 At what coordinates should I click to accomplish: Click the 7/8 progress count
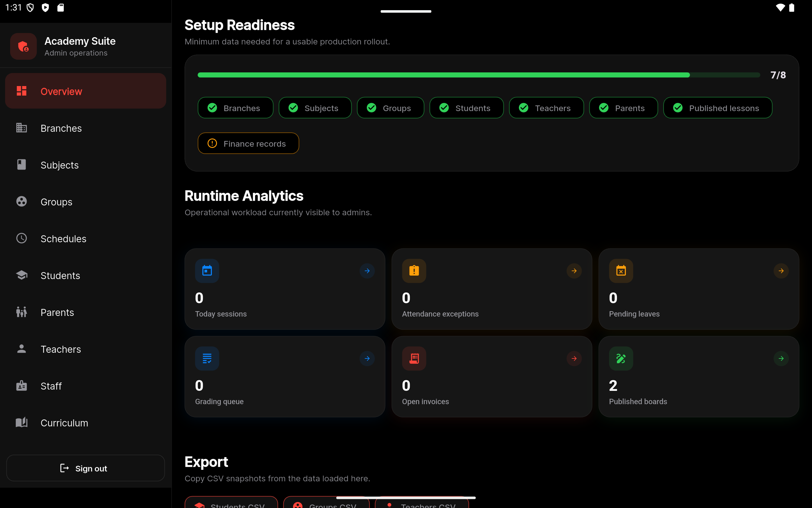tap(778, 75)
